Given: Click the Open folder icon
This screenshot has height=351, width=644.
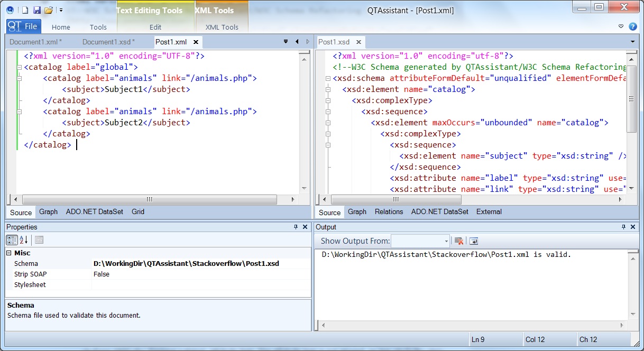Looking at the screenshot, I should 49,10.
